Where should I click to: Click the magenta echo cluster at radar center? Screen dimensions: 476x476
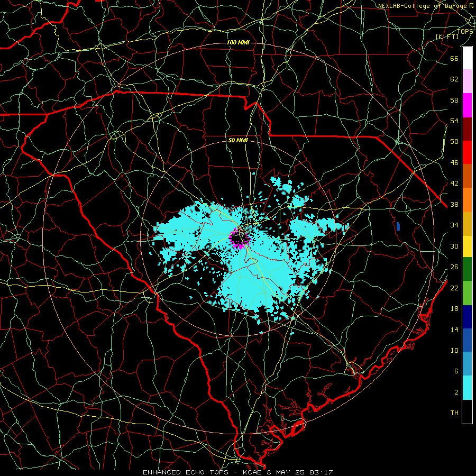pos(240,239)
